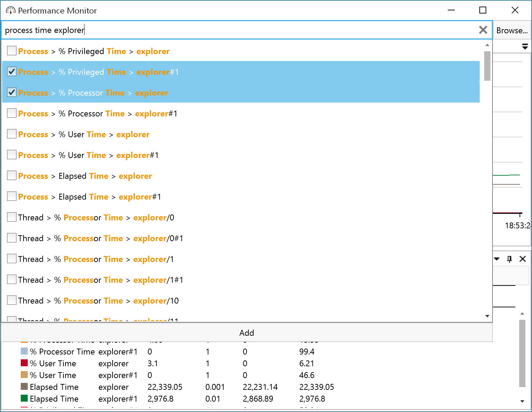Image resolution: width=532 pixels, height=412 pixels.
Task: Clear the search box text
Action: click(483, 30)
